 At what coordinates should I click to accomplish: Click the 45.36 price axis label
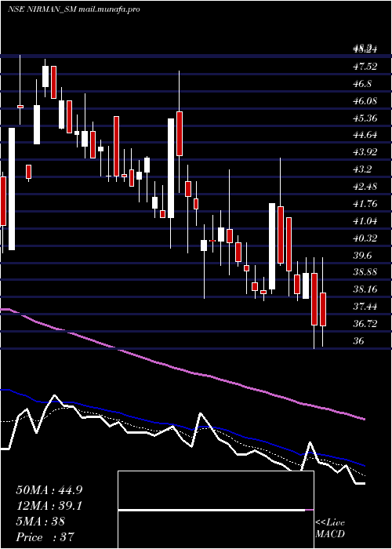click(x=365, y=118)
